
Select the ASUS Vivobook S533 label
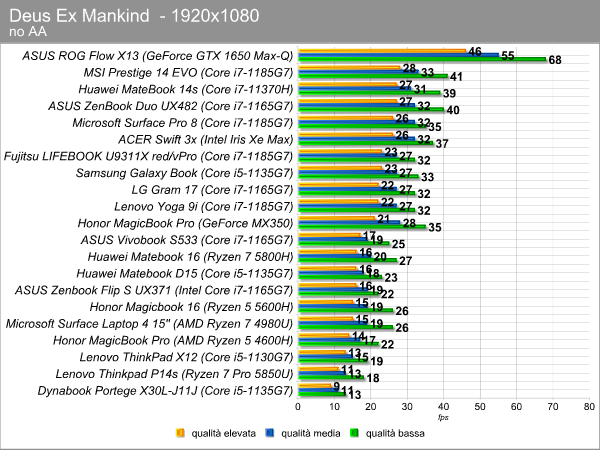187,240
